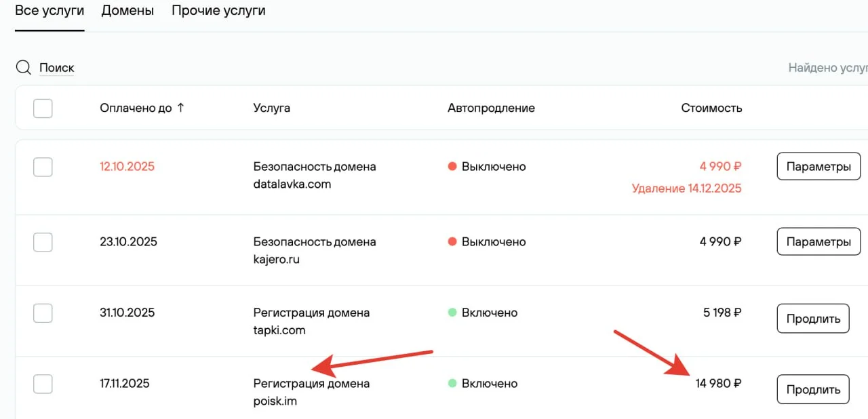The width and height of the screenshot is (868, 419).
Task: Focus the Поиск search field
Action: [57, 68]
